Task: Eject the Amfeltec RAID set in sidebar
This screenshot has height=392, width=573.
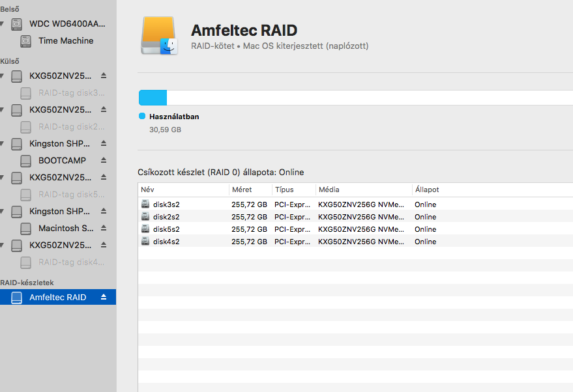Action: 104,297
